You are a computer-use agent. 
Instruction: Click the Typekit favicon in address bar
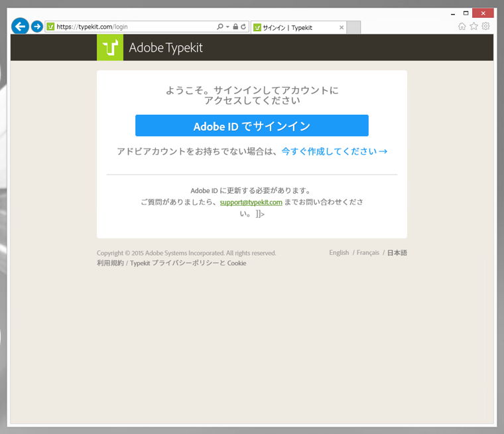(x=50, y=27)
